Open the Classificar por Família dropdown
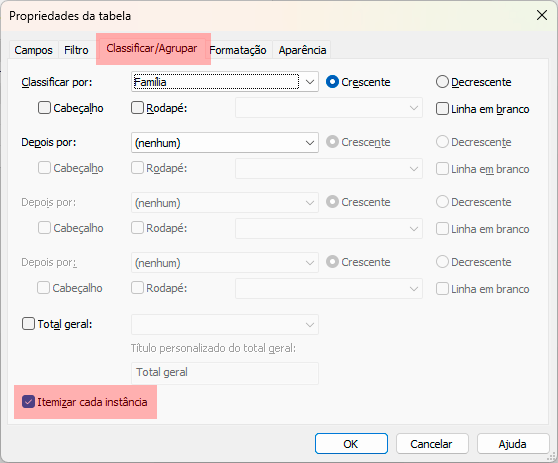The height and width of the screenshot is (463, 558). [225, 82]
